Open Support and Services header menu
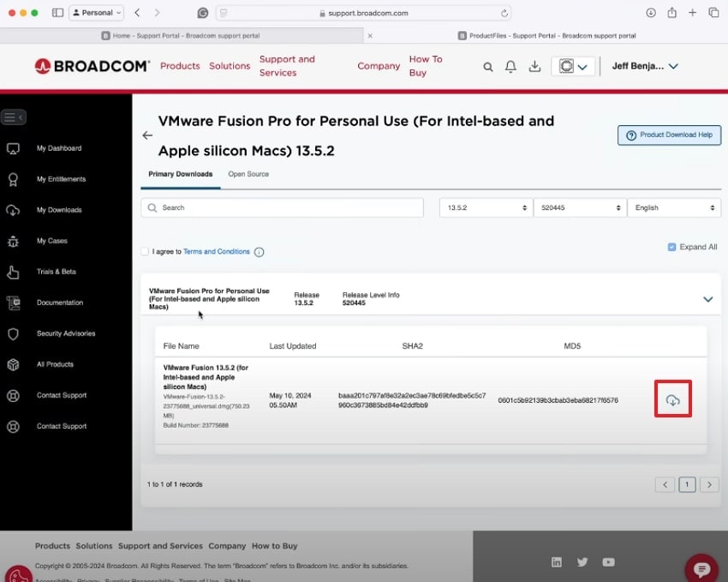The image size is (728, 582). click(x=287, y=66)
